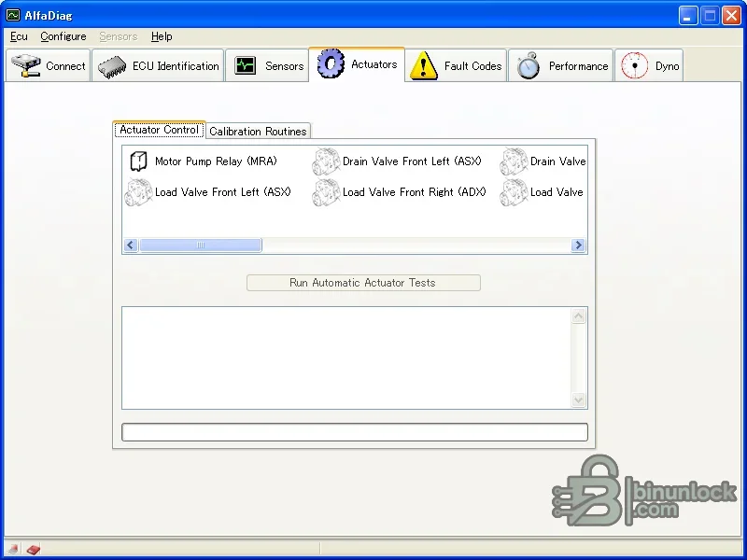Close the AlfaDiag window

(x=731, y=15)
